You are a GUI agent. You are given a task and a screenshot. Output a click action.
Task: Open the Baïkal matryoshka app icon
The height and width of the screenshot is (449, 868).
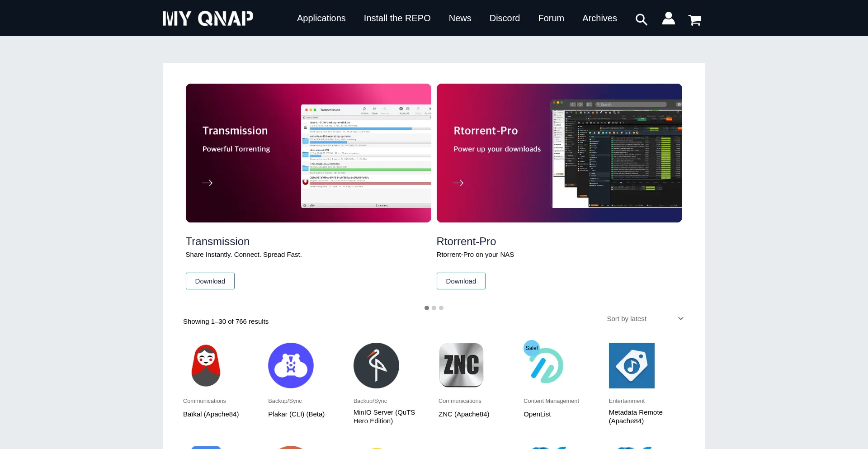[206, 365]
